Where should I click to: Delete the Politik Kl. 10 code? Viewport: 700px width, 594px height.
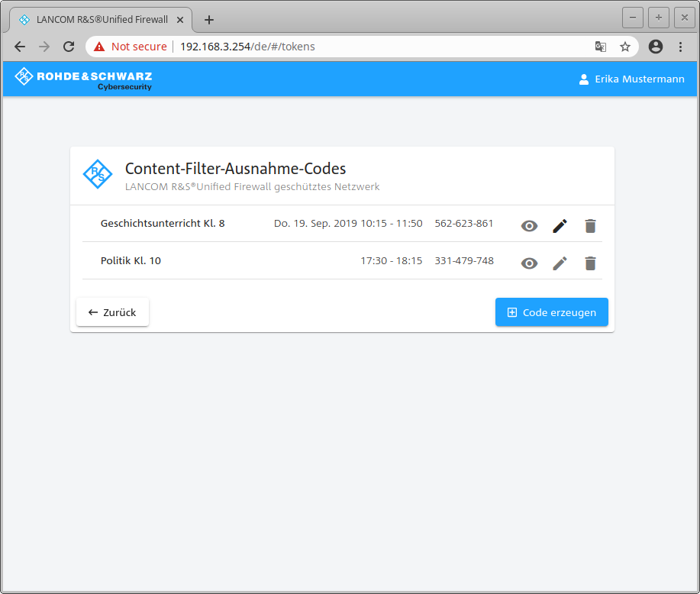coord(590,263)
